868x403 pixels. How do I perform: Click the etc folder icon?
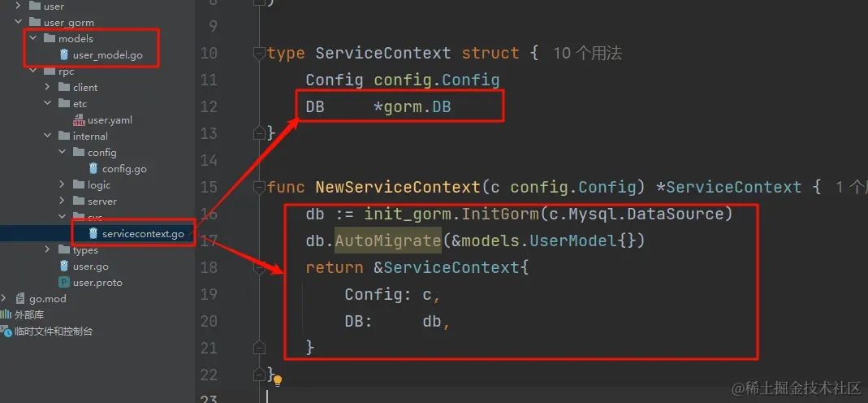tap(64, 103)
